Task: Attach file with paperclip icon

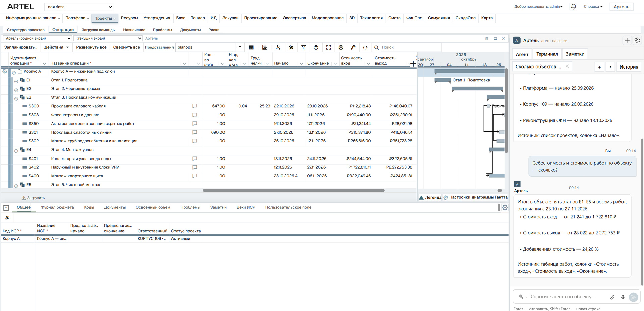Action: (x=612, y=297)
